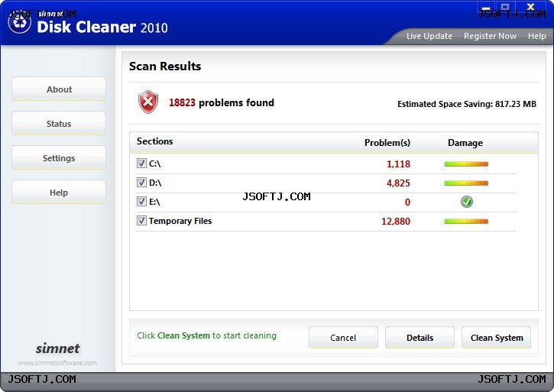Close the Disk Cleaner window
Image resolution: width=554 pixels, height=392 pixels.
530,7
